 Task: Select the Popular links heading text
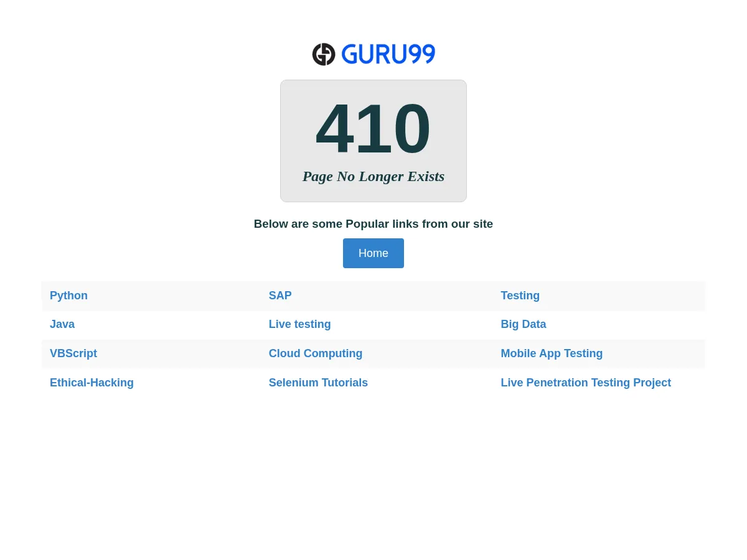(x=373, y=224)
